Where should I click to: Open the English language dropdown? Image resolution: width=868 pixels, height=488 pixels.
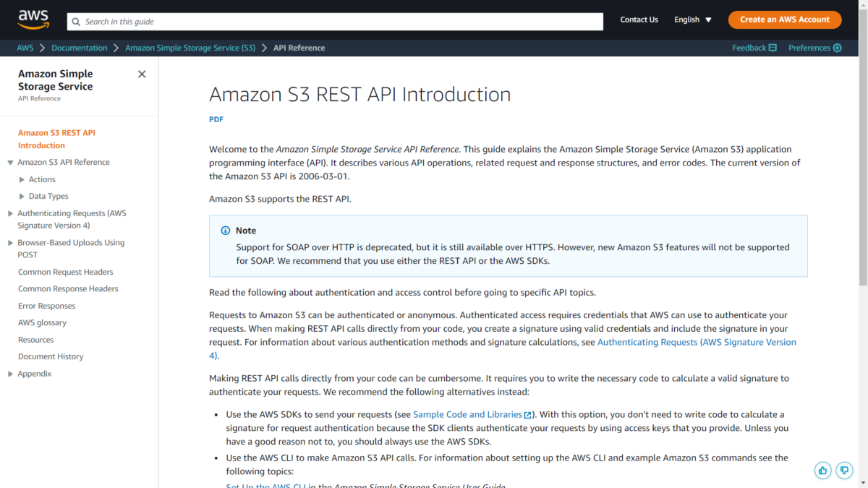692,20
